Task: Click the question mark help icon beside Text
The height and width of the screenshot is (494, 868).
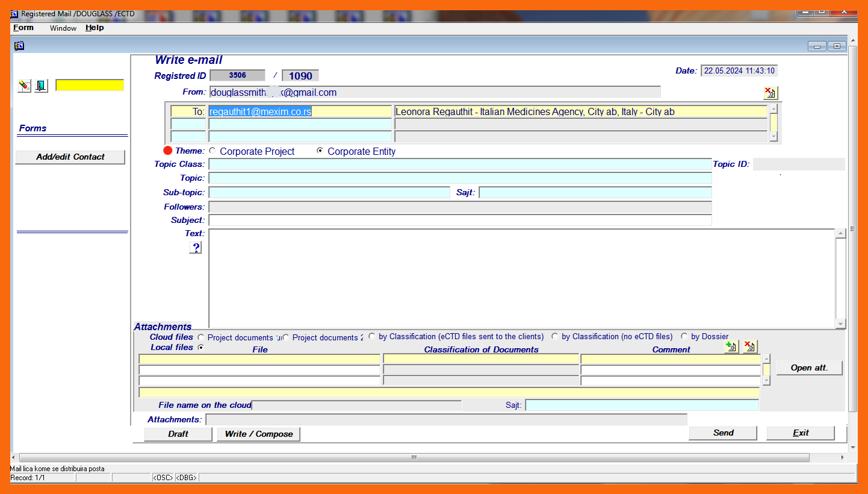Action: coord(196,248)
